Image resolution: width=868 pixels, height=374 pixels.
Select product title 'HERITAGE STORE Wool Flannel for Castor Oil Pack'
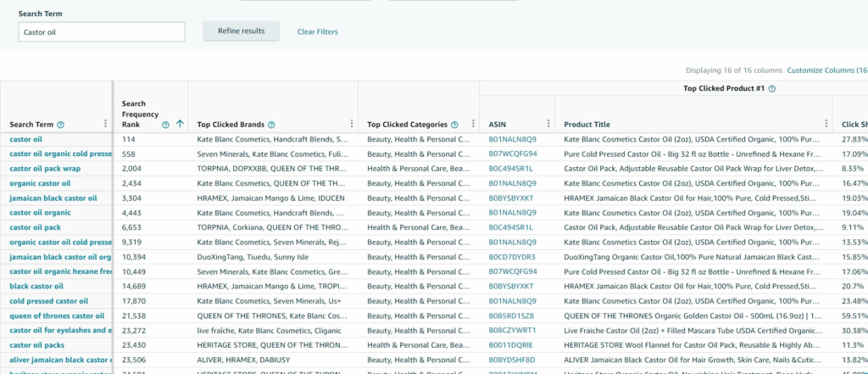point(693,345)
